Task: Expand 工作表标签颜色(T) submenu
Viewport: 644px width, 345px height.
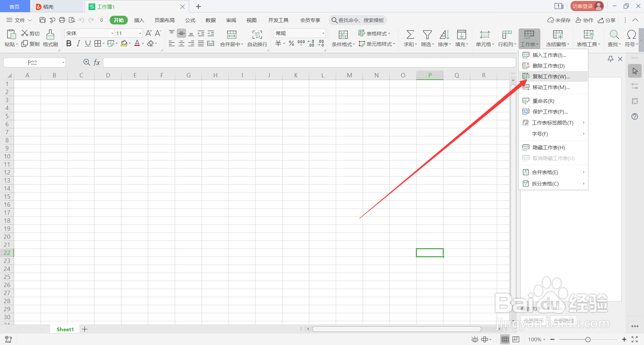Action: [553, 123]
